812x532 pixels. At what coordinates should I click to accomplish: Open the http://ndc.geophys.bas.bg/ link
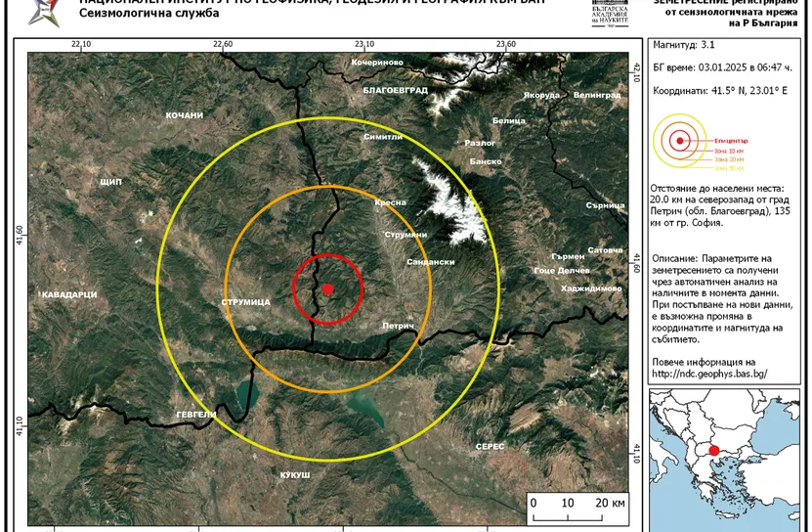(709, 374)
